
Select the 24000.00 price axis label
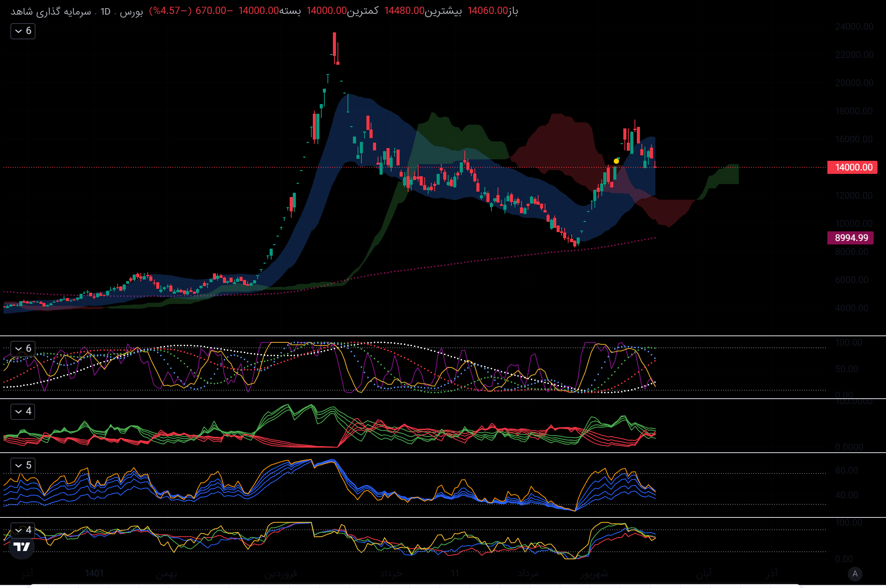click(x=854, y=27)
